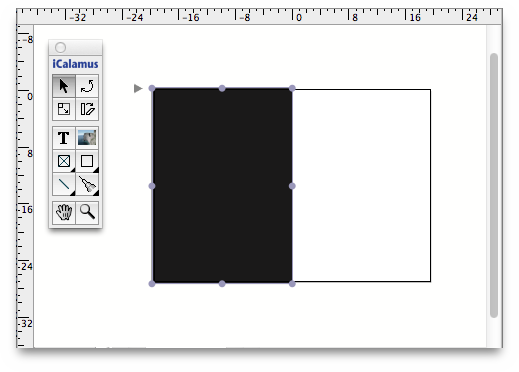Close the iCalamus tool palette

pyautogui.click(x=60, y=47)
